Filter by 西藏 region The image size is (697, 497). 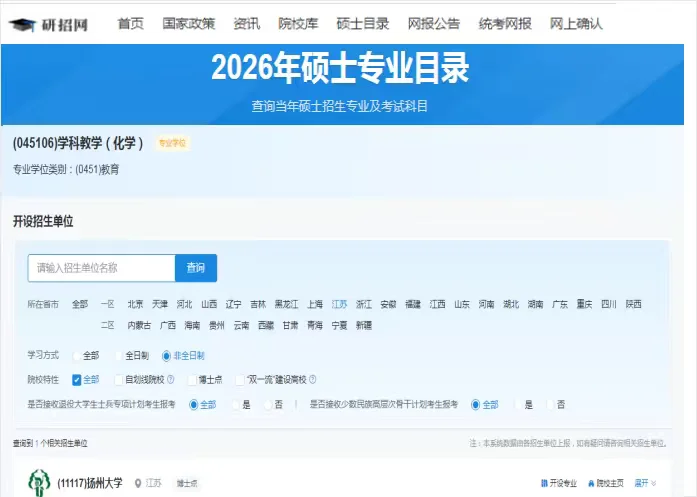tap(266, 325)
